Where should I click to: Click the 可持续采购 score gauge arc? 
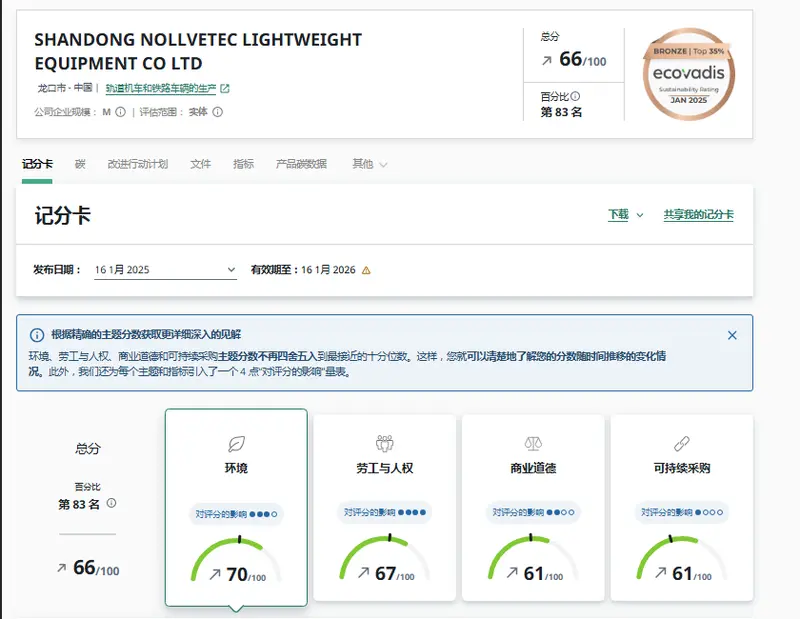[x=682, y=556]
